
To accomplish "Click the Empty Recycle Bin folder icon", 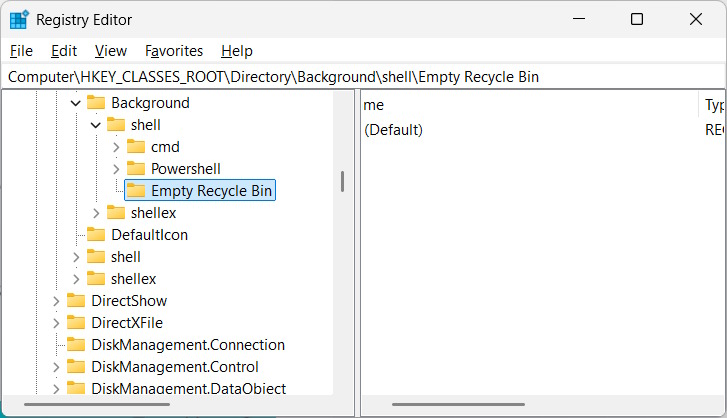I will coord(136,190).
